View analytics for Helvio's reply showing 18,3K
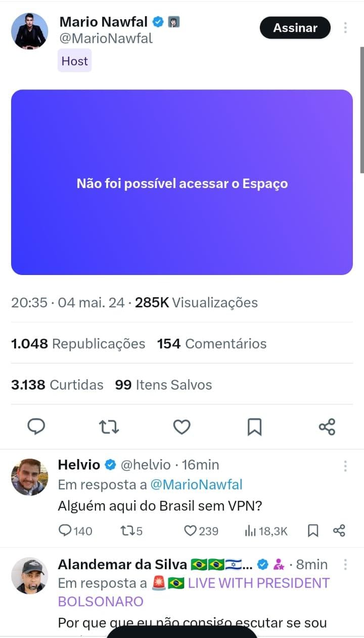The width and height of the screenshot is (364, 638). [x=266, y=531]
